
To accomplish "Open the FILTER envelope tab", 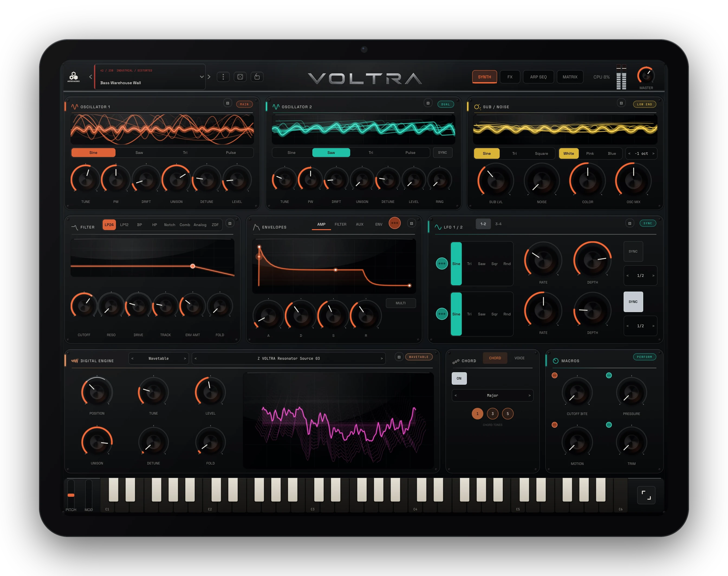I will (x=340, y=224).
